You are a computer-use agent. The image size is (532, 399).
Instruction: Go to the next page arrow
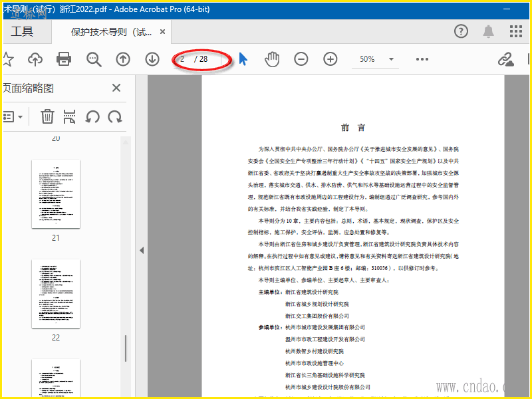tap(152, 59)
